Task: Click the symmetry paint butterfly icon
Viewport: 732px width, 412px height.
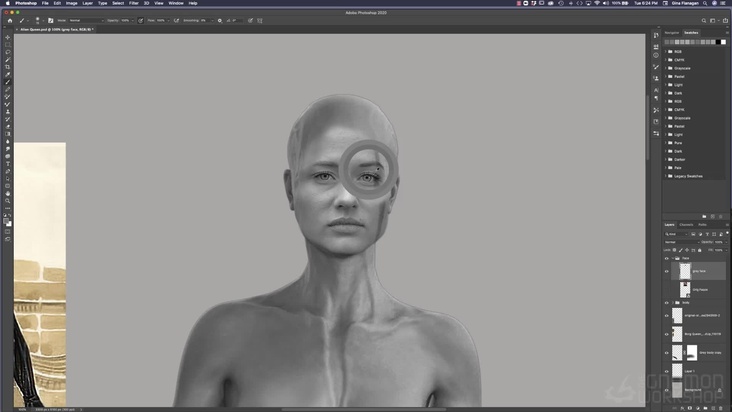Action: pos(260,21)
